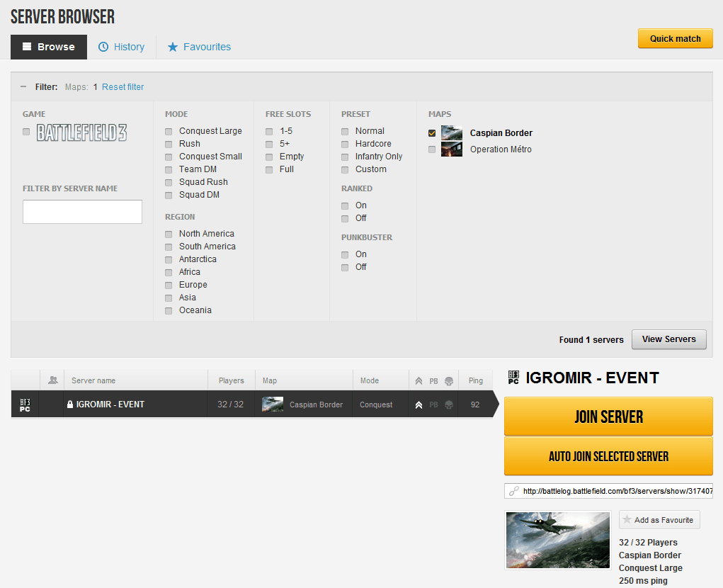
Task: Set Ranked filter to On
Action: pos(345,205)
